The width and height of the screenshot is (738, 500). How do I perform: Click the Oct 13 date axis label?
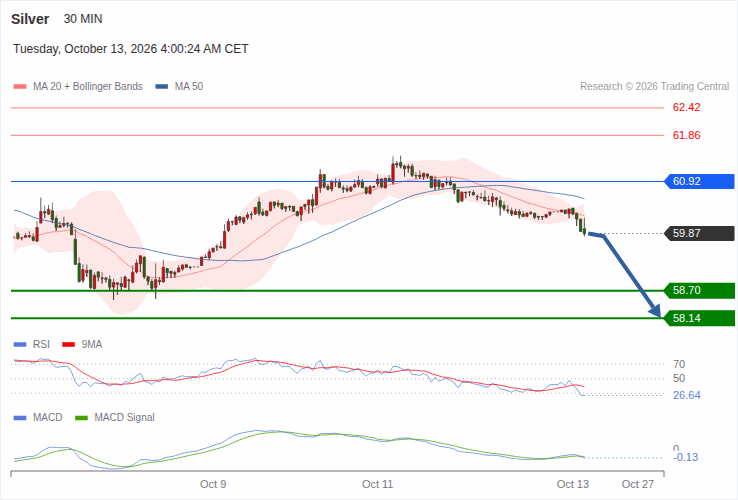[x=573, y=484]
